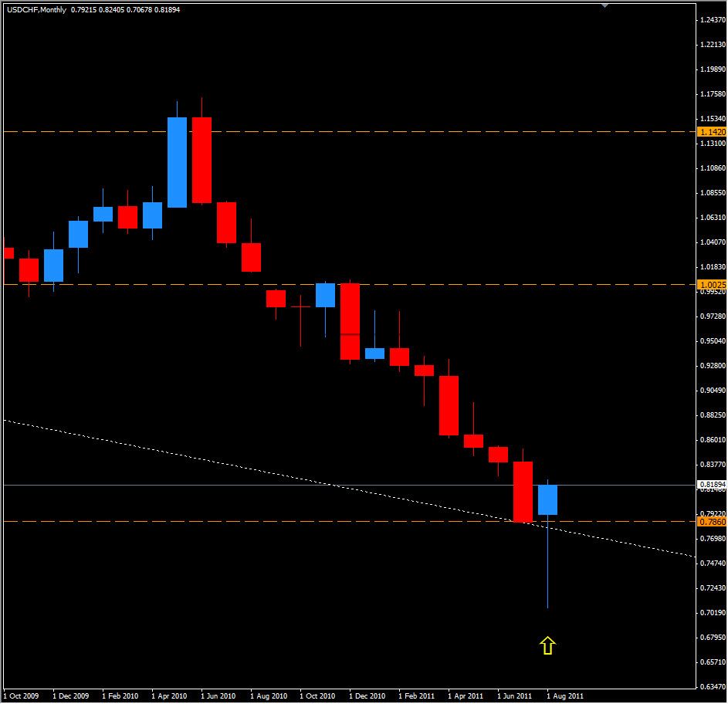The image size is (728, 704).
Task: Select the tall blue candle near April 2010
Action: click(x=177, y=162)
